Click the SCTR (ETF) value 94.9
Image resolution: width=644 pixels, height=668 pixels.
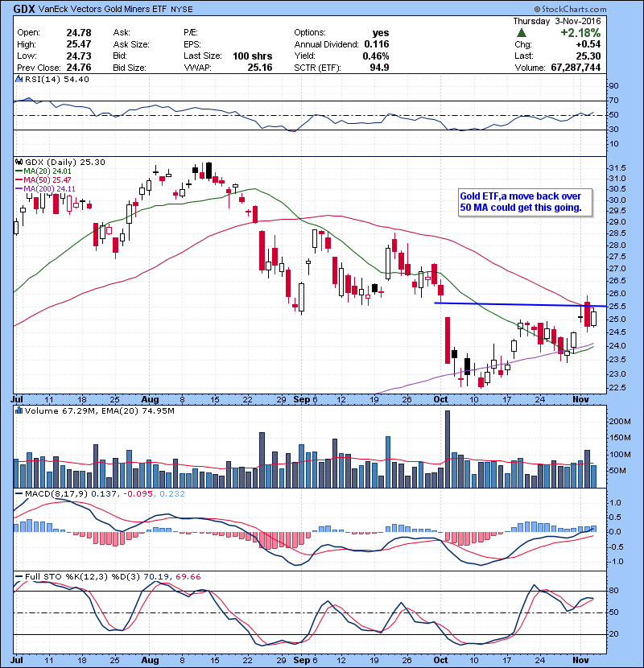click(380, 68)
